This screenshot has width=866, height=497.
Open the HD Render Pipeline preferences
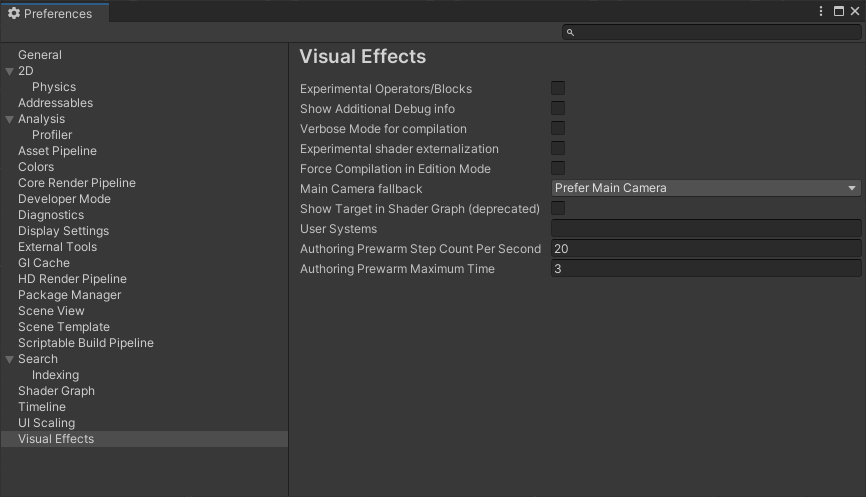tap(72, 279)
